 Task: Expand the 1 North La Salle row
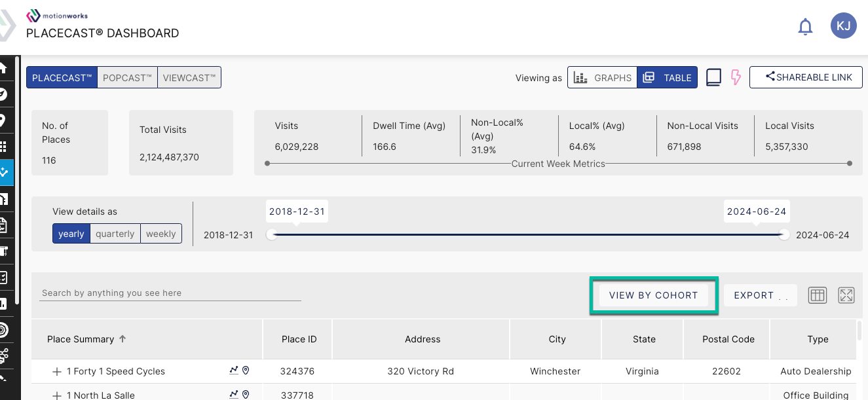click(57, 395)
